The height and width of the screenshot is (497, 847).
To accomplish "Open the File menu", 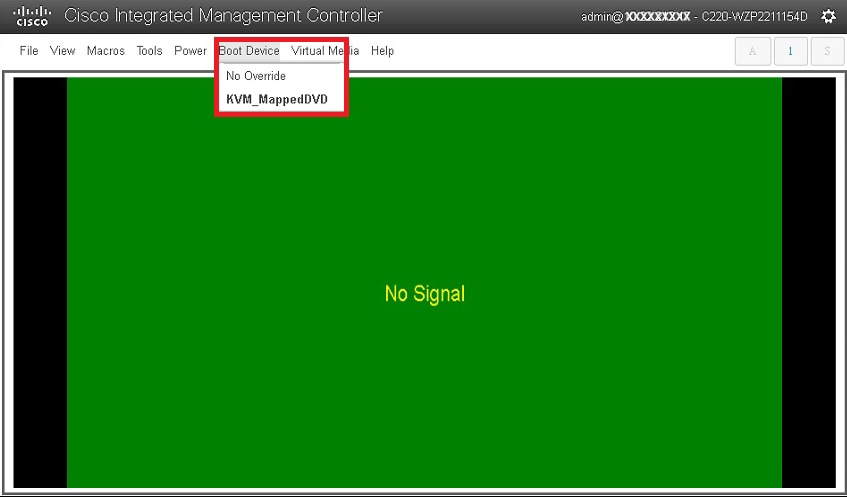I will tap(29, 51).
